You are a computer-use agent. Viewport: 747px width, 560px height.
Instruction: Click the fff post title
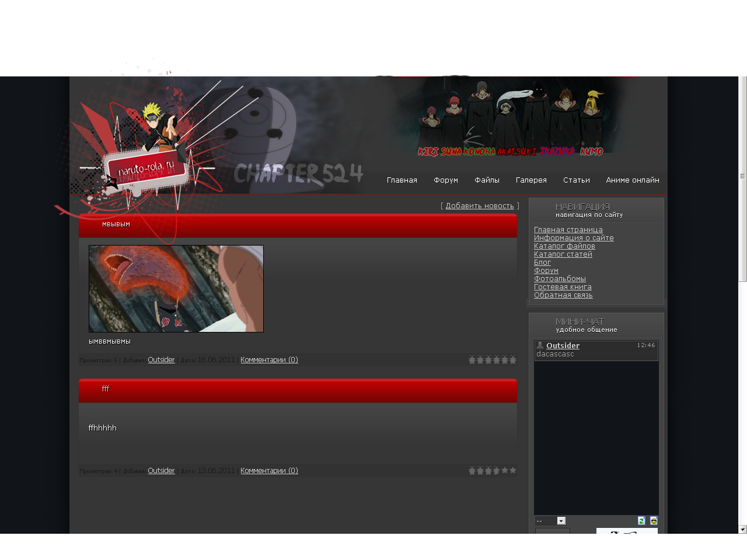(x=106, y=389)
